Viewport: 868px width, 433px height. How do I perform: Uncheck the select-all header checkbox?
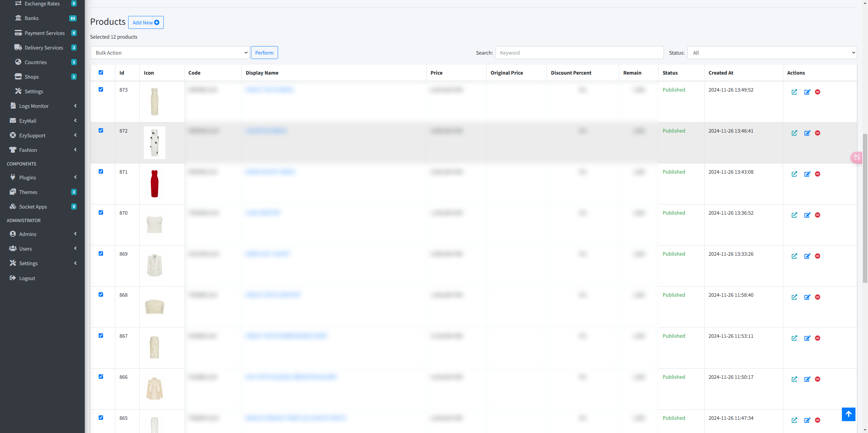pyautogui.click(x=101, y=72)
